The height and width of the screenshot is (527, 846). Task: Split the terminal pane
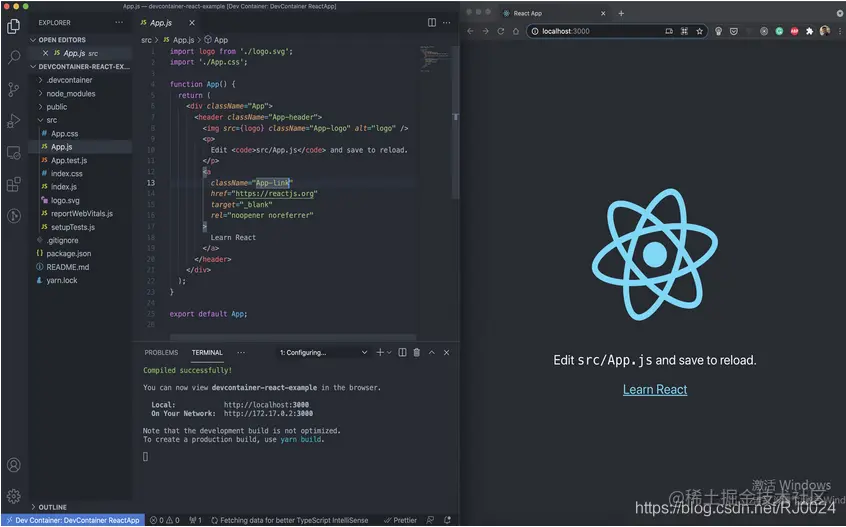[402, 352]
